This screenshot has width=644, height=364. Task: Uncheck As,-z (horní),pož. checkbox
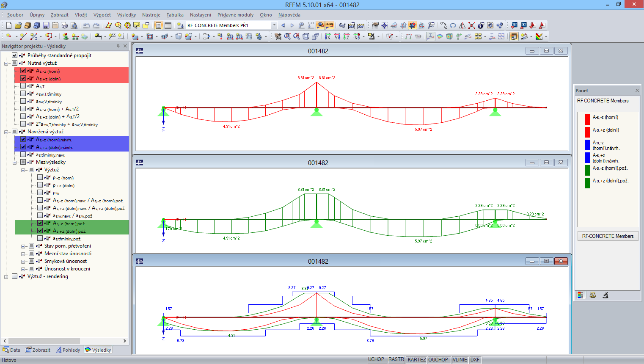coord(40,223)
